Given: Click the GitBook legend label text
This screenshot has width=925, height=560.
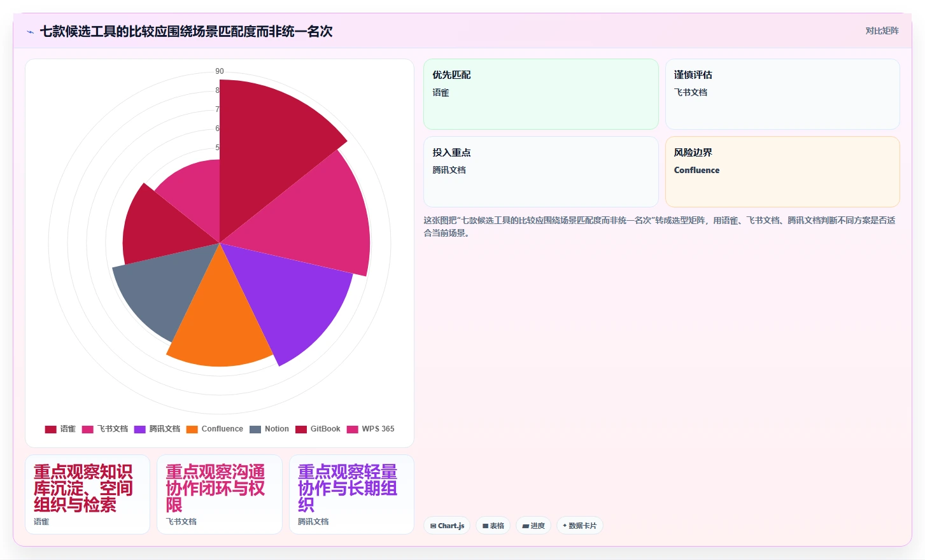Looking at the screenshot, I should pyautogui.click(x=325, y=429).
